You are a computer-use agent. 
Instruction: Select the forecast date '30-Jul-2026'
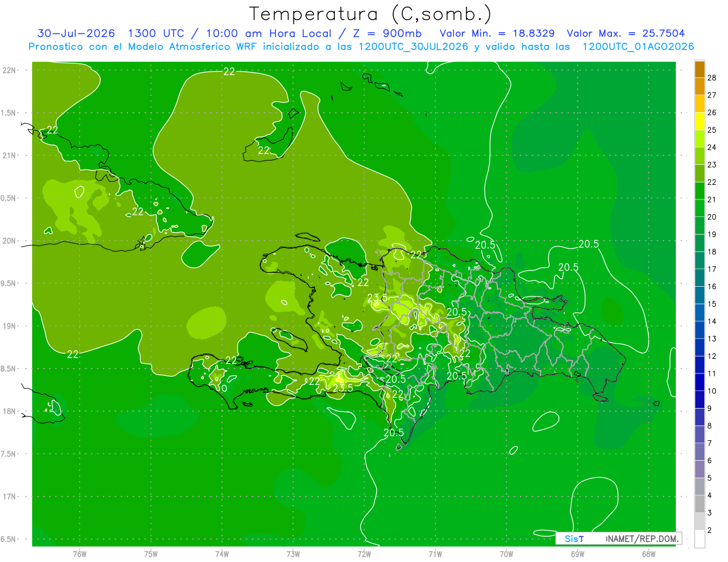pos(76,33)
